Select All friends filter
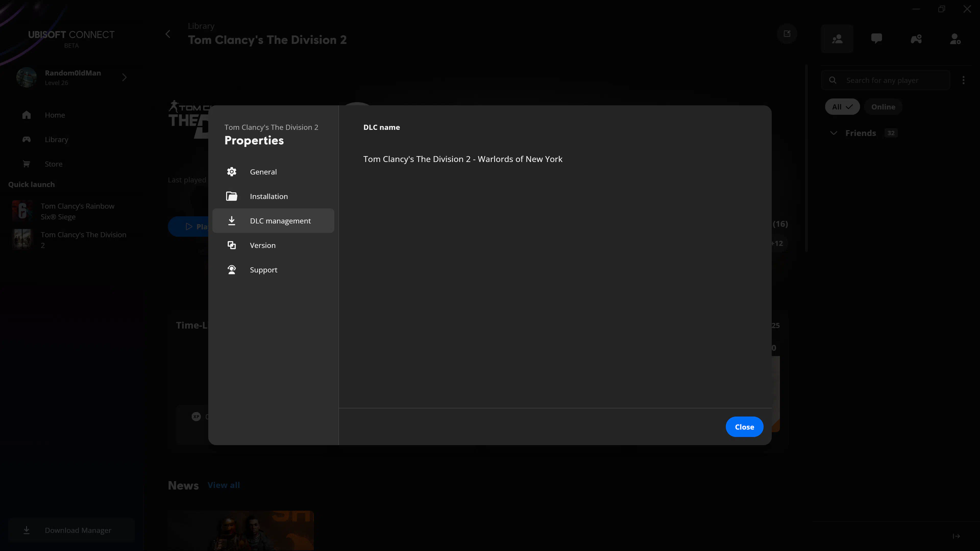Image resolution: width=980 pixels, height=551 pixels. coord(842,107)
